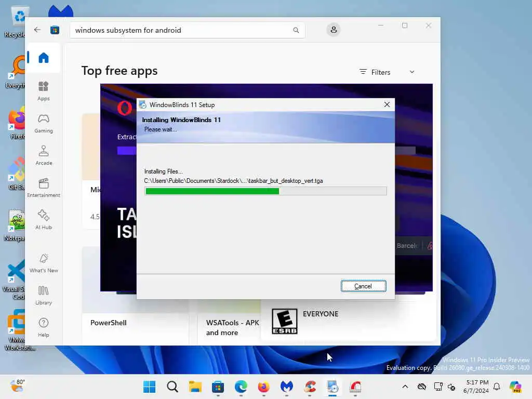
Task: Open Malwarebytes from the taskbar
Action: coord(287,387)
